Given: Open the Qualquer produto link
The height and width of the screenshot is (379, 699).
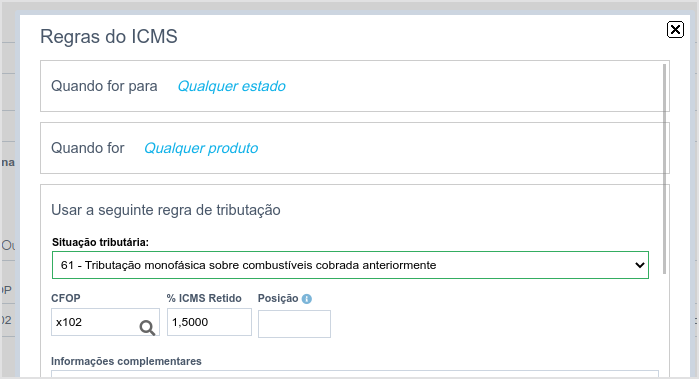Looking at the screenshot, I should (x=201, y=148).
